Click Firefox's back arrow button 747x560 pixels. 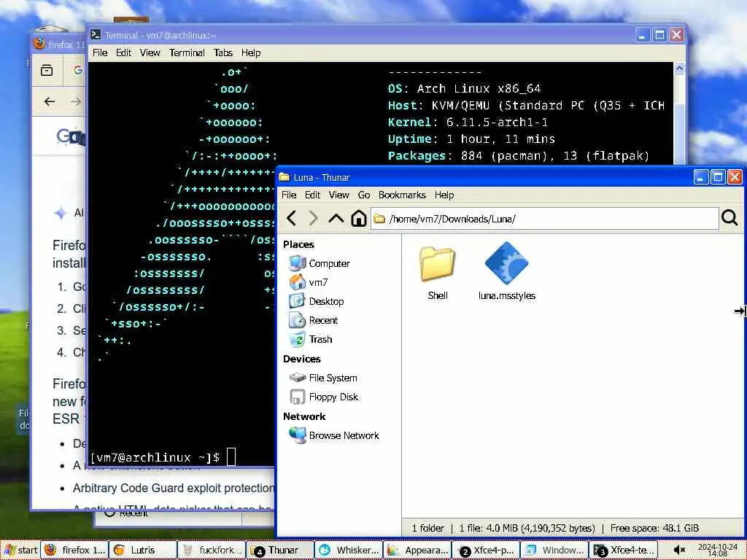point(49,101)
